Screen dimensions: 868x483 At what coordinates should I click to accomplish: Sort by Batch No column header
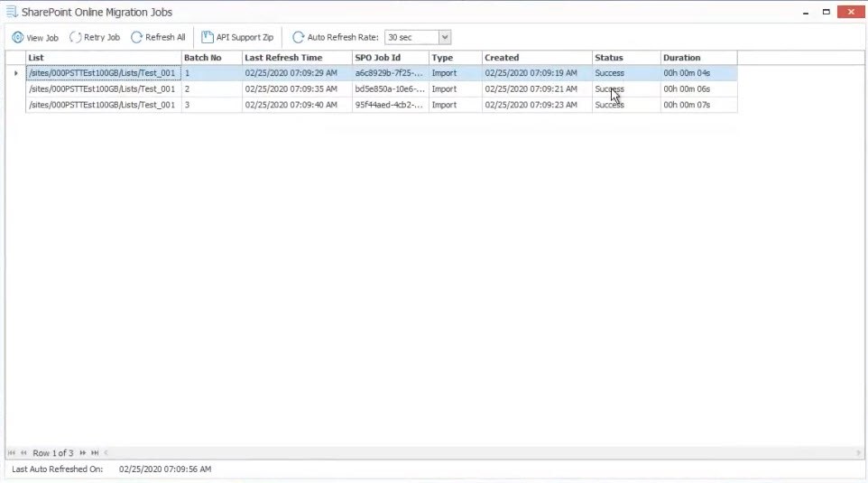(x=211, y=58)
